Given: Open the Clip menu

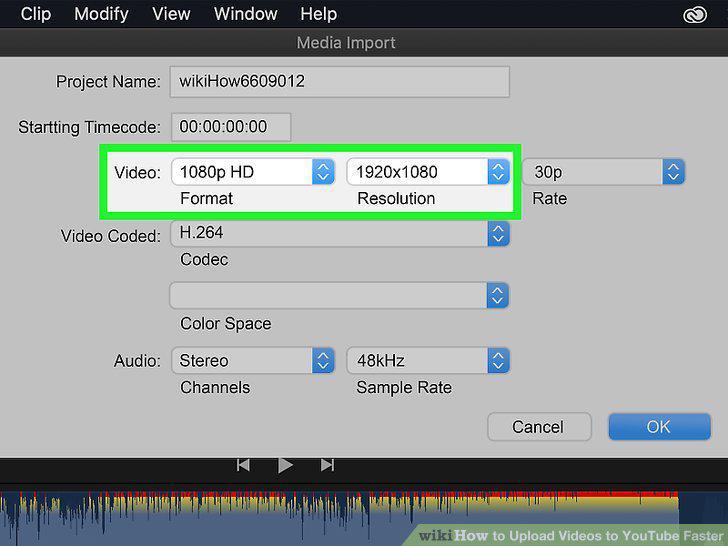Looking at the screenshot, I should click(36, 14).
